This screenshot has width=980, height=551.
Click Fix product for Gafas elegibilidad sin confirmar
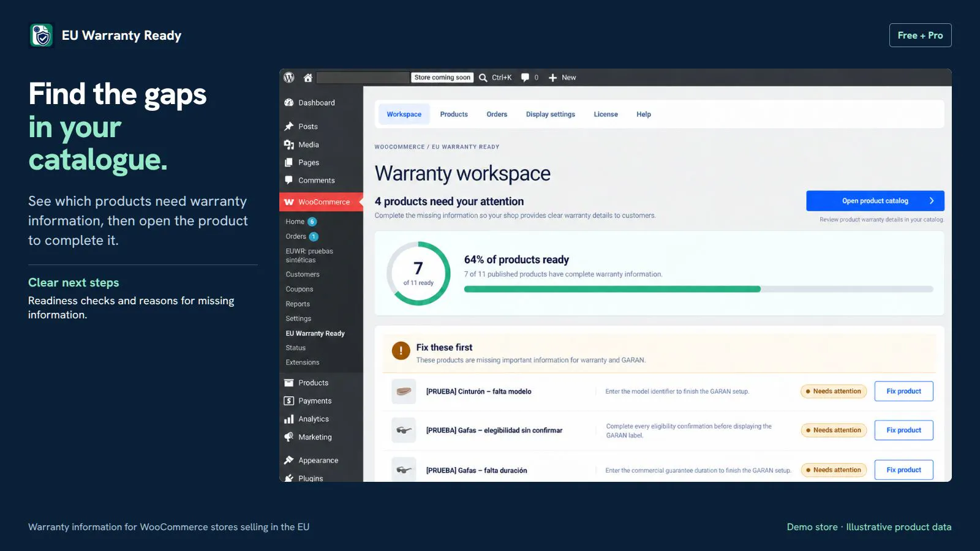tap(904, 430)
